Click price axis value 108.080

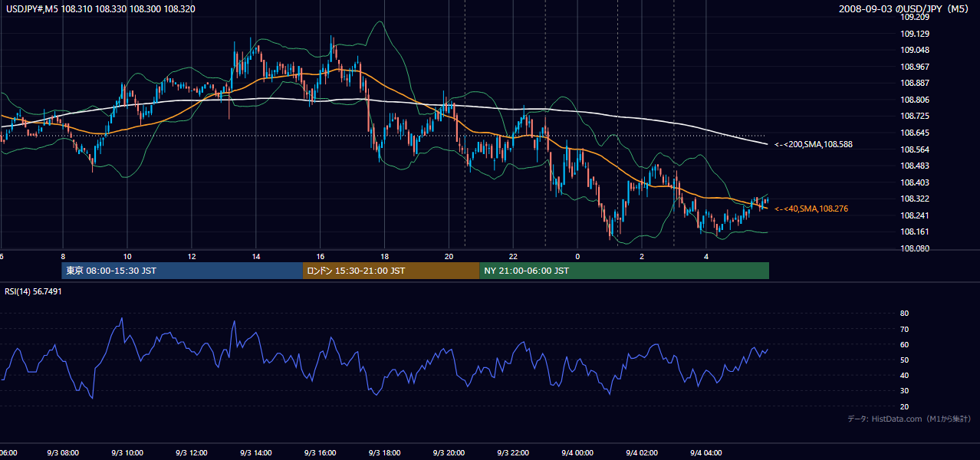915,248
